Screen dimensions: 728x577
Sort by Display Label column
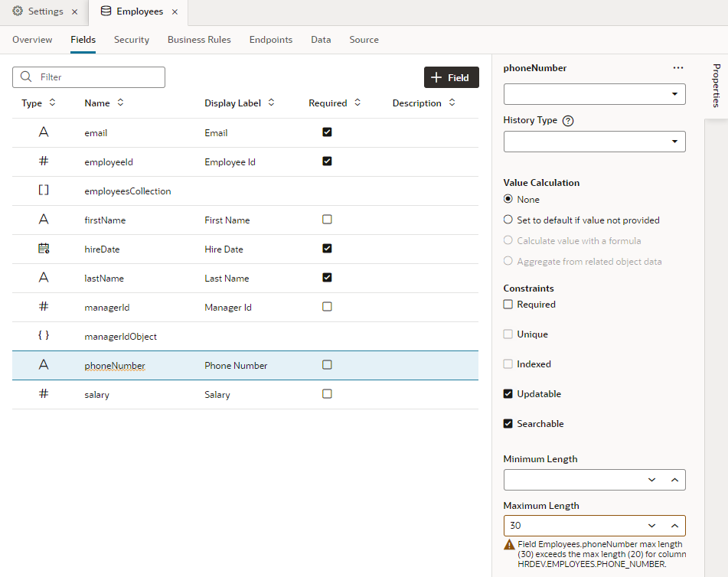coord(271,103)
